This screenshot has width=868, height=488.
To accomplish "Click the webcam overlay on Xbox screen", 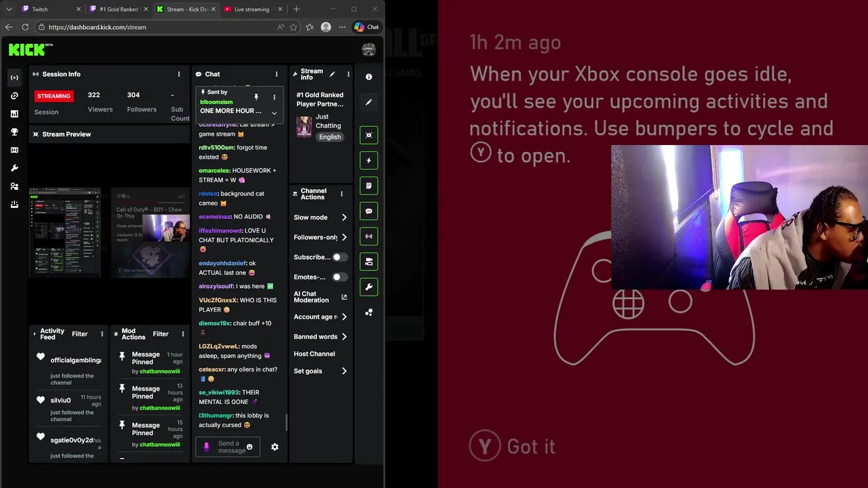I will click(x=739, y=218).
